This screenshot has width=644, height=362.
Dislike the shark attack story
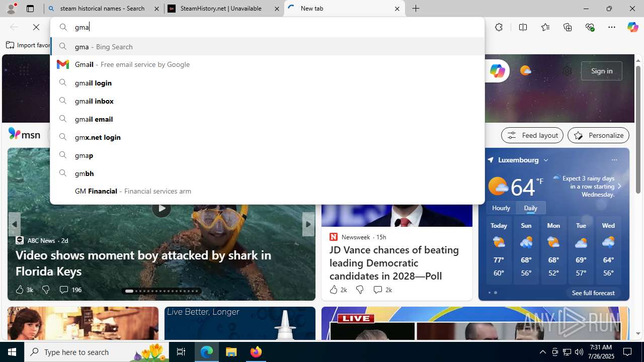46,290
